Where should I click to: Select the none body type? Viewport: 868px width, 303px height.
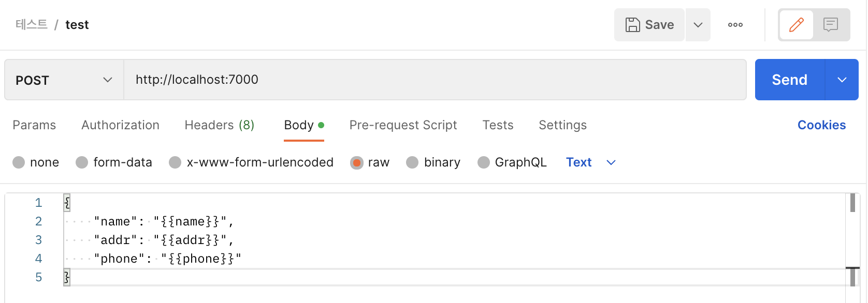click(x=19, y=162)
